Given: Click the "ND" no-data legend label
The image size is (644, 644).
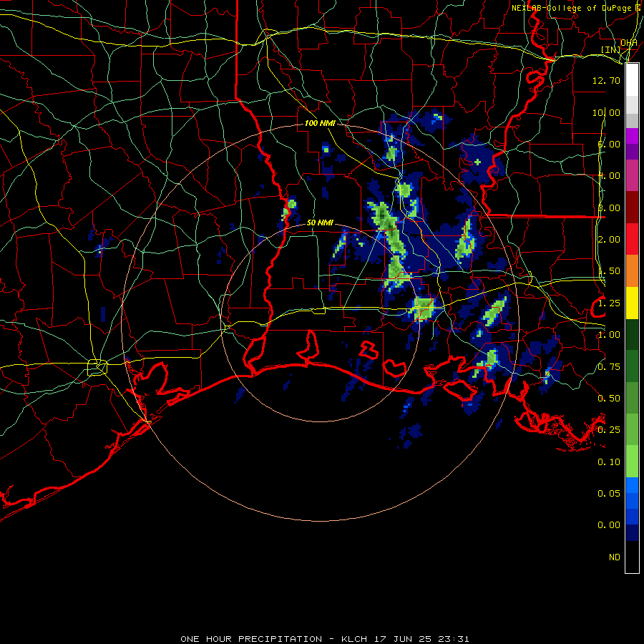Looking at the screenshot, I should tap(615, 557).
